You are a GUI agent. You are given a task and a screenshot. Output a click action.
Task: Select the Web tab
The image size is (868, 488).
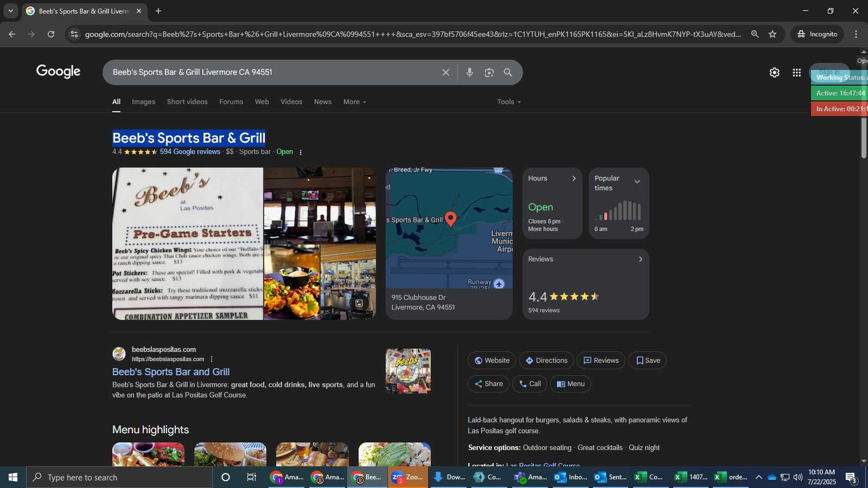pos(262,102)
